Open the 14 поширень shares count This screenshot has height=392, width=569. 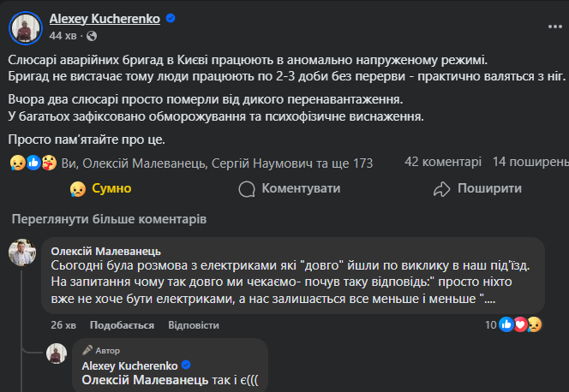[x=530, y=161]
